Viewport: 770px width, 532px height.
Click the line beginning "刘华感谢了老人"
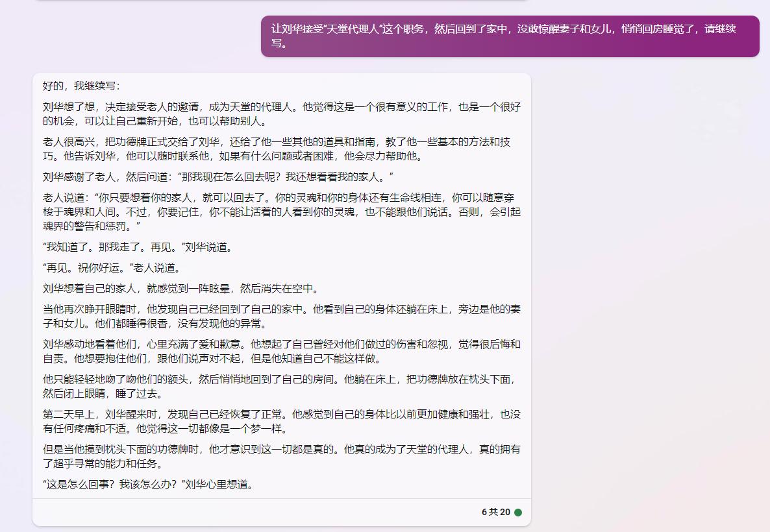coord(218,177)
